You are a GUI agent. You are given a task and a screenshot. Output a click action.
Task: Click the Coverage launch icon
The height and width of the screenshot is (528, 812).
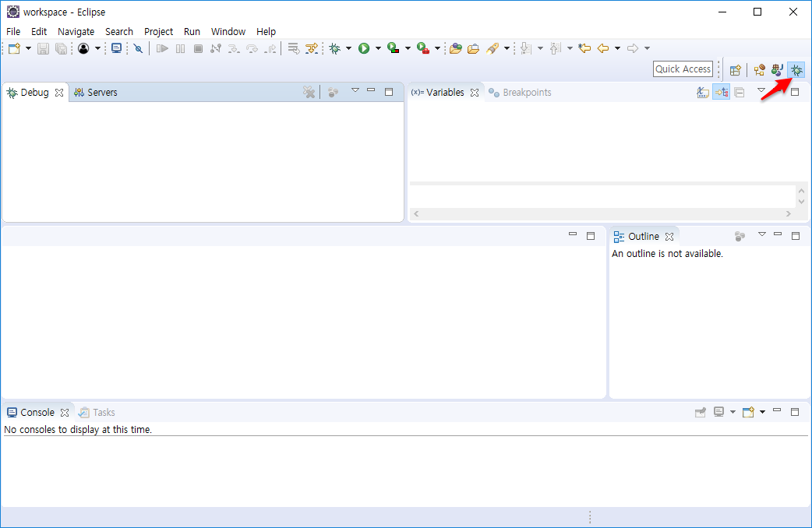[394, 48]
